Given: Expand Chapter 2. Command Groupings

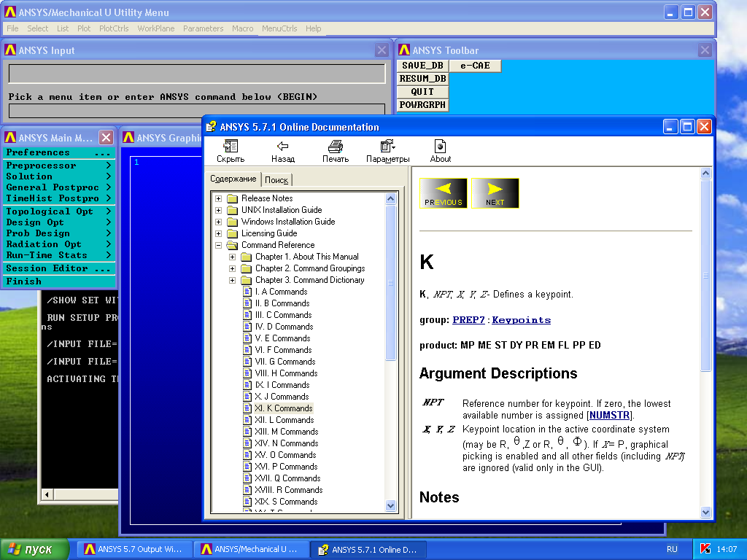Looking at the screenshot, I should 233,268.
